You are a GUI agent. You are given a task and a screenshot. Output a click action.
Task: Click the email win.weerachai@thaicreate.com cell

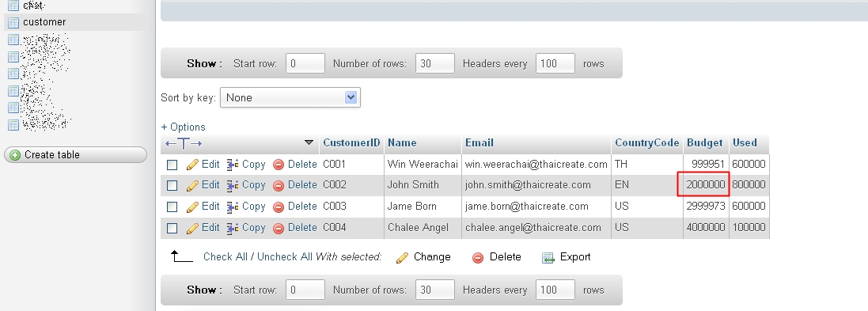(x=536, y=165)
